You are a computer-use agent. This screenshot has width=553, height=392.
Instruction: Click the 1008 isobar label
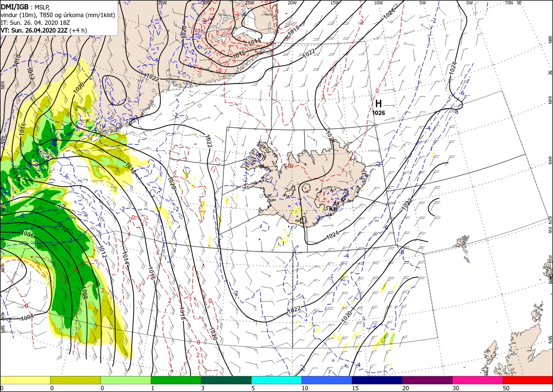(84, 293)
